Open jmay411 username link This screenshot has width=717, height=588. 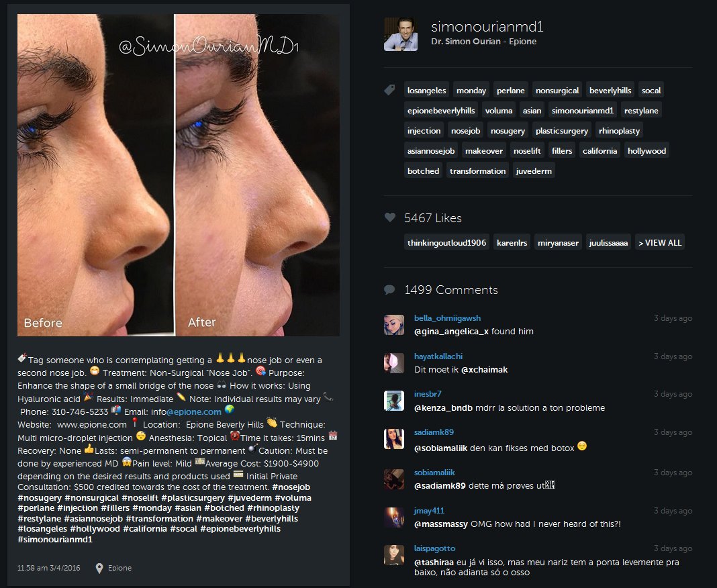[x=429, y=511]
